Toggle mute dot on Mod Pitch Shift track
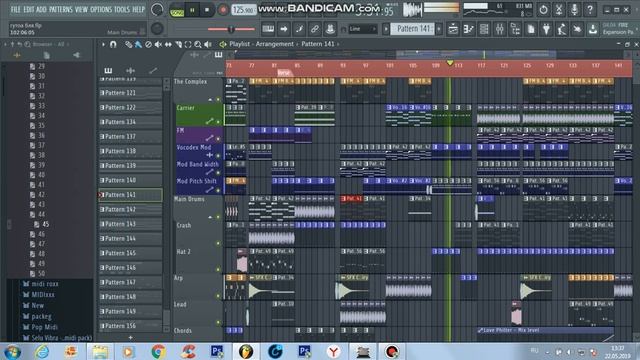 point(218,190)
